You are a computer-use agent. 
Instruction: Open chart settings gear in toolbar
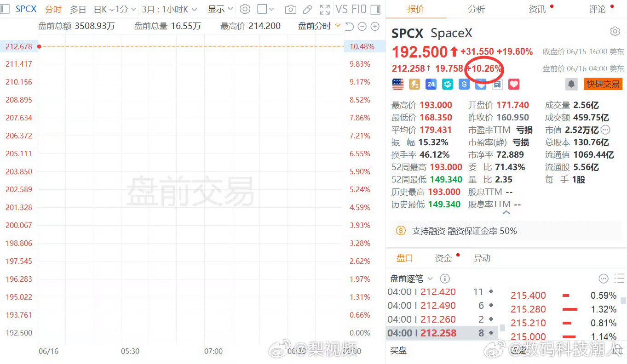click(x=245, y=9)
